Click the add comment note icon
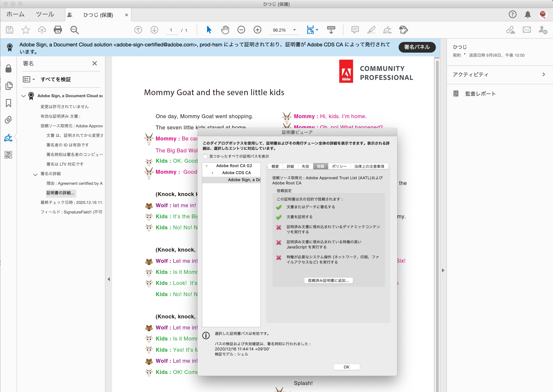The width and height of the screenshot is (553, 392). tap(355, 30)
